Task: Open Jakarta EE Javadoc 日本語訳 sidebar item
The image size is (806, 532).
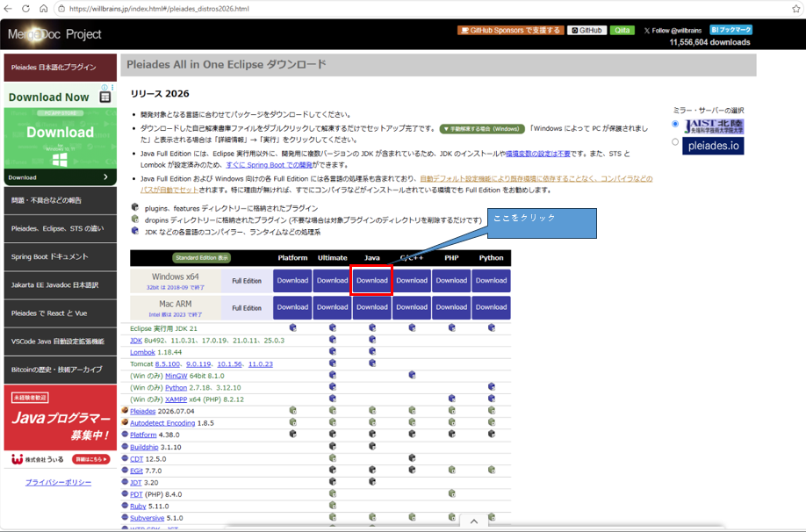Action: coord(60,284)
